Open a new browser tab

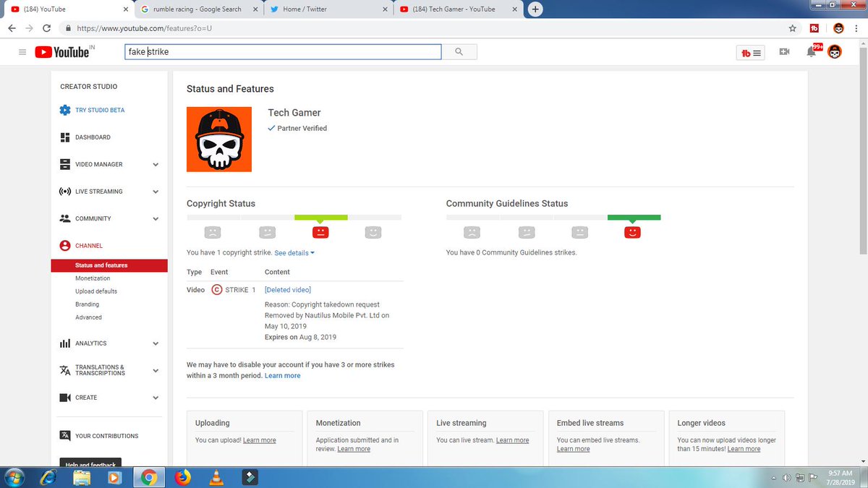(535, 9)
